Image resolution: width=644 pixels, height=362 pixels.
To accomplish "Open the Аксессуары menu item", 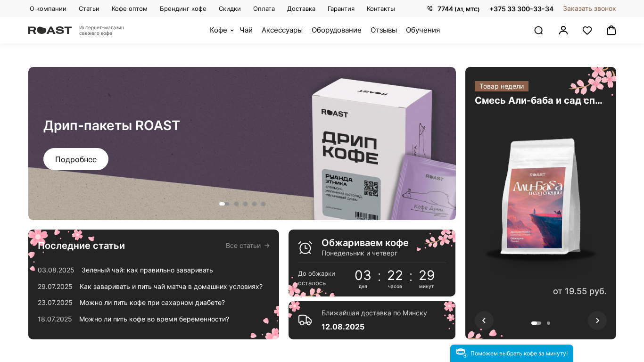I will [282, 30].
